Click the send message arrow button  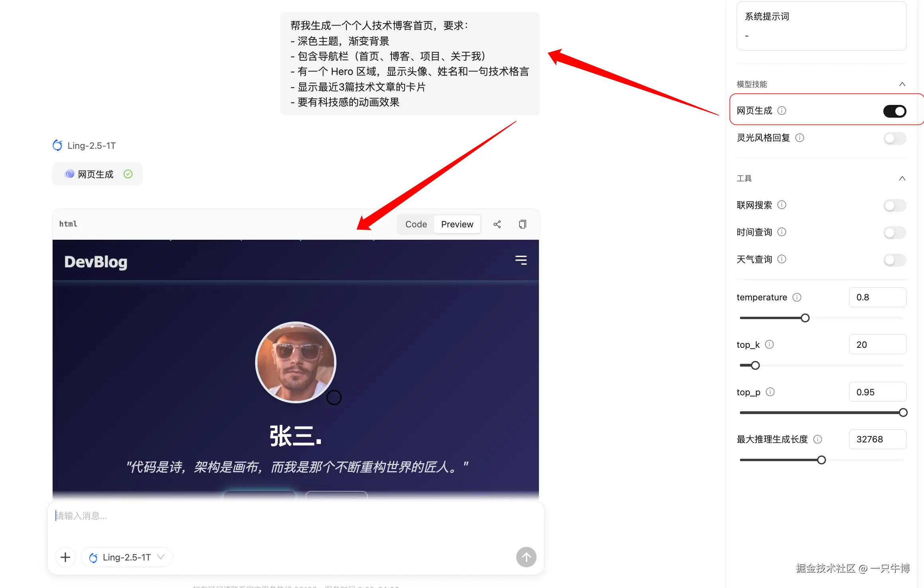[526, 557]
